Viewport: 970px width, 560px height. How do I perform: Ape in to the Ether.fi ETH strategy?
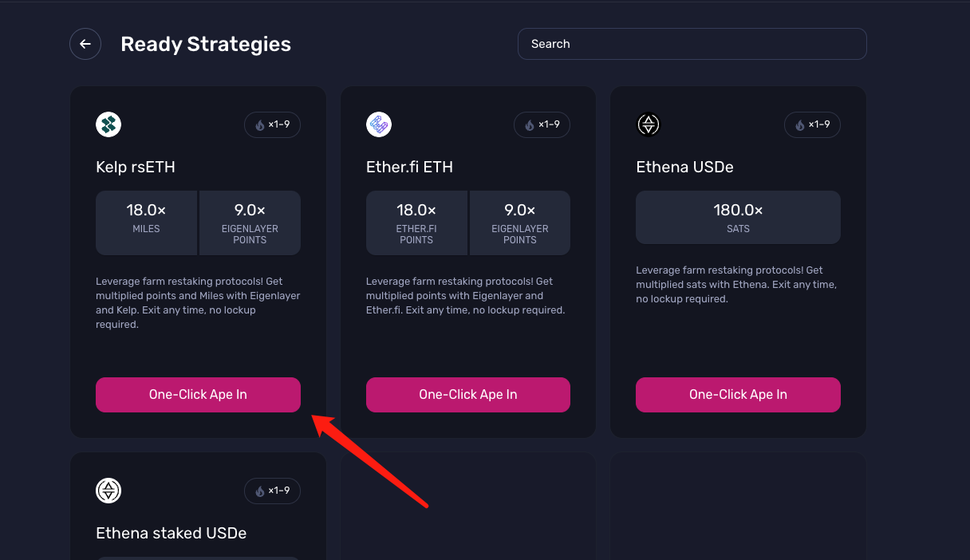(468, 395)
